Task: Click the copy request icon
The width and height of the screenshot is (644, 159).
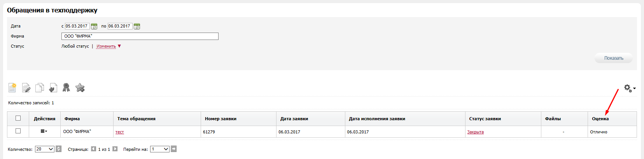Action: coord(39,88)
